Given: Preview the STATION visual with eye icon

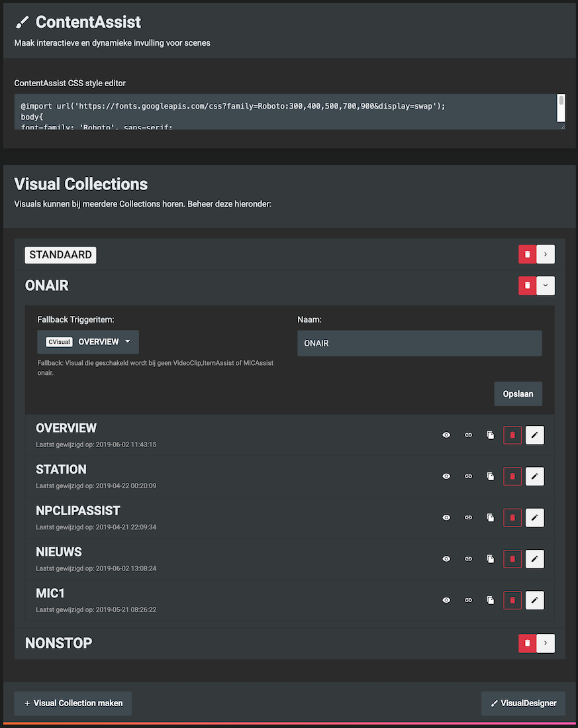Looking at the screenshot, I should coord(446,476).
